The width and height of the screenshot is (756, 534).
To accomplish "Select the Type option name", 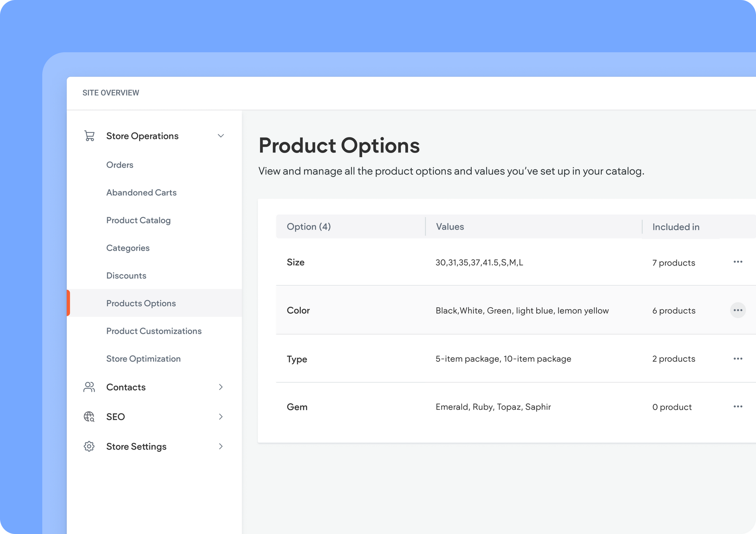I will tap(297, 359).
